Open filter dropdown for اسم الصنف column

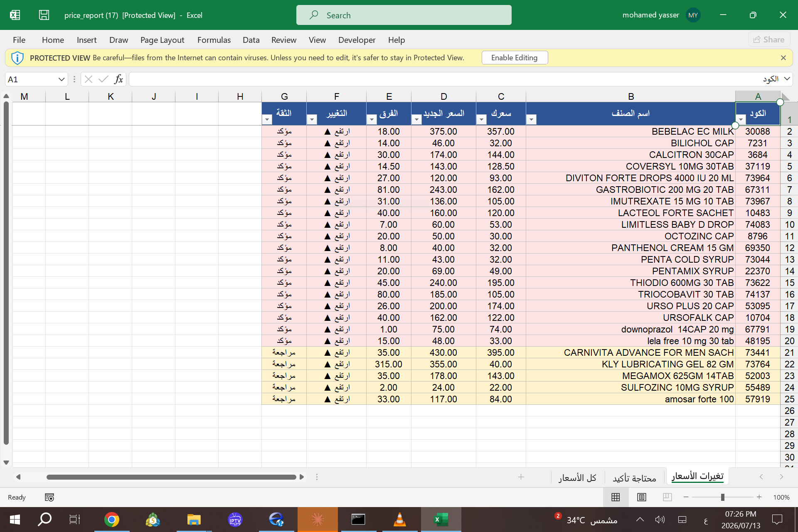[531, 120]
